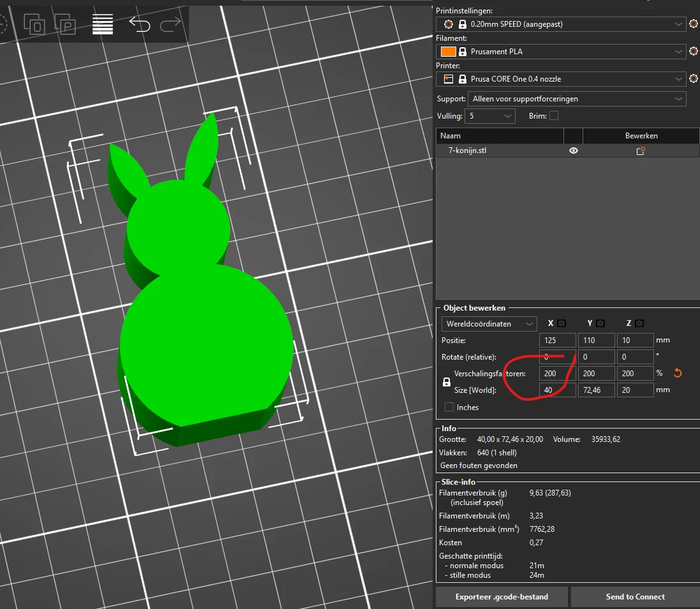Open the Vulling infill dropdown
The width and height of the screenshot is (700, 609).
(489, 116)
